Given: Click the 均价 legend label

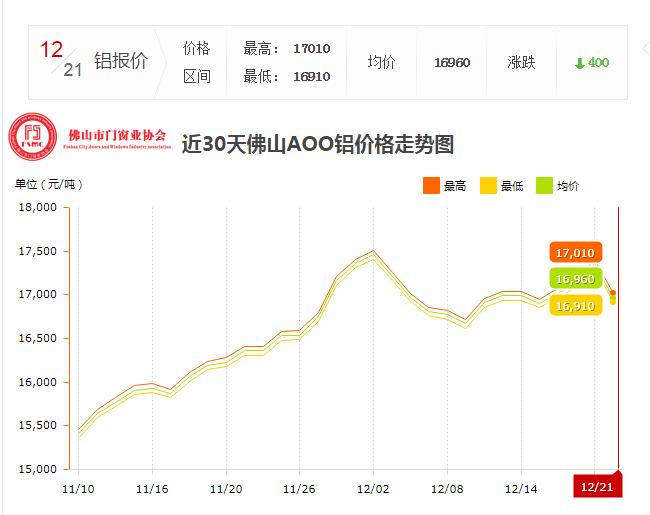Looking at the screenshot, I should pos(568,186).
